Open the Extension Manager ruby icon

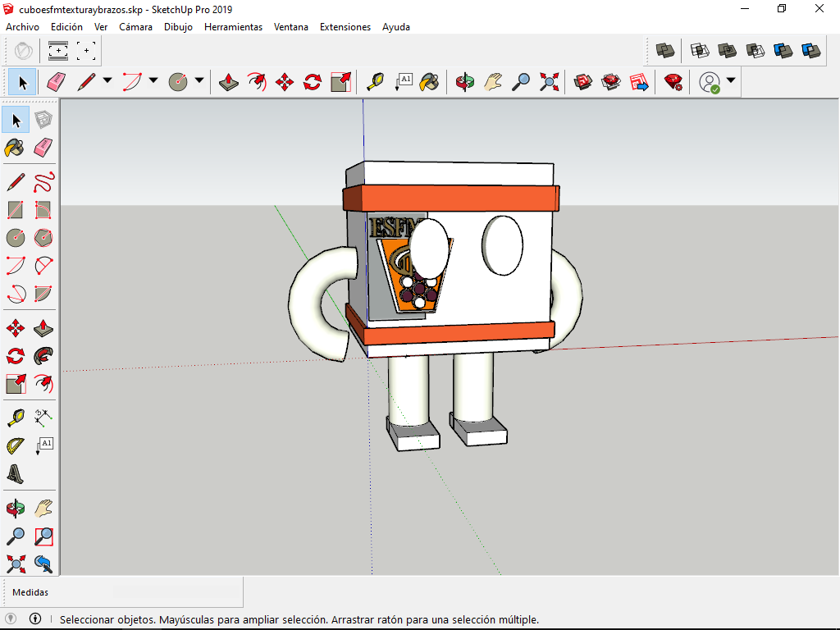[x=673, y=82]
